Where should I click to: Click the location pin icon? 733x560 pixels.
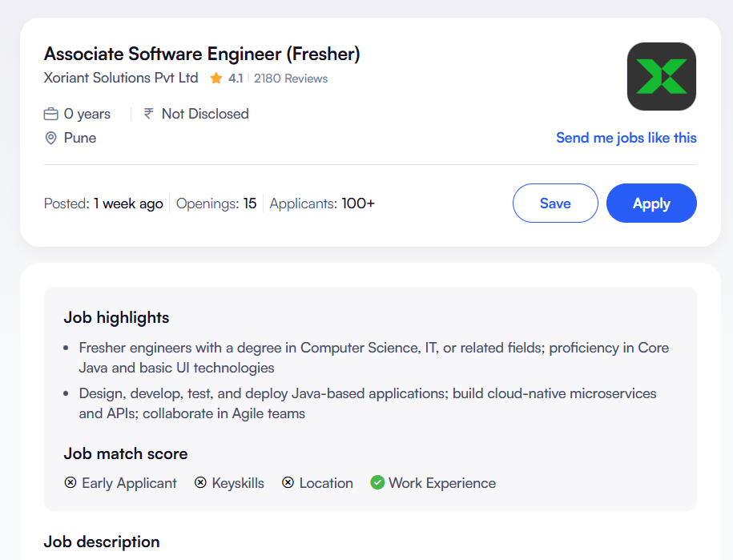[x=51, y=138]
